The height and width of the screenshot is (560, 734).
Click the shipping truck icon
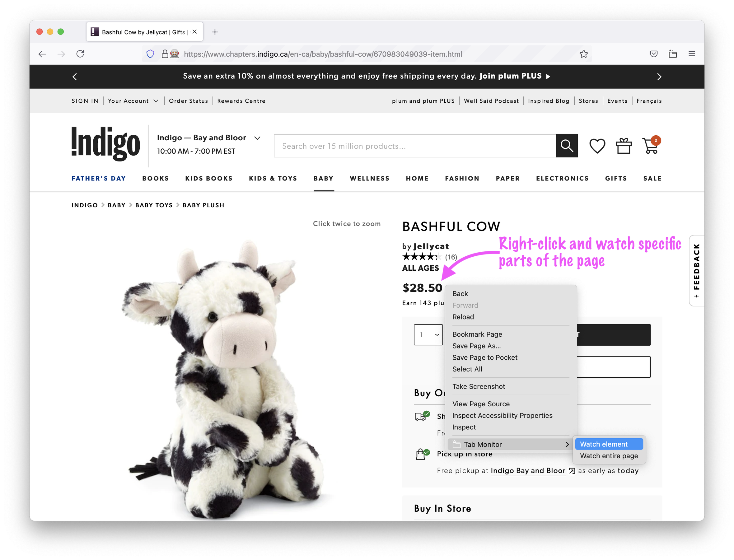422,416
